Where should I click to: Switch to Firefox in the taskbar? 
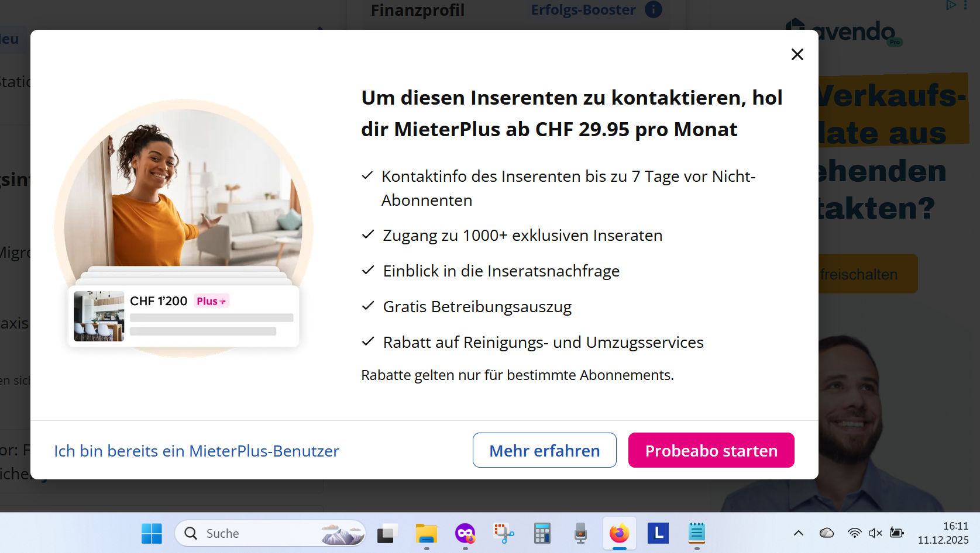click(619, 533)
